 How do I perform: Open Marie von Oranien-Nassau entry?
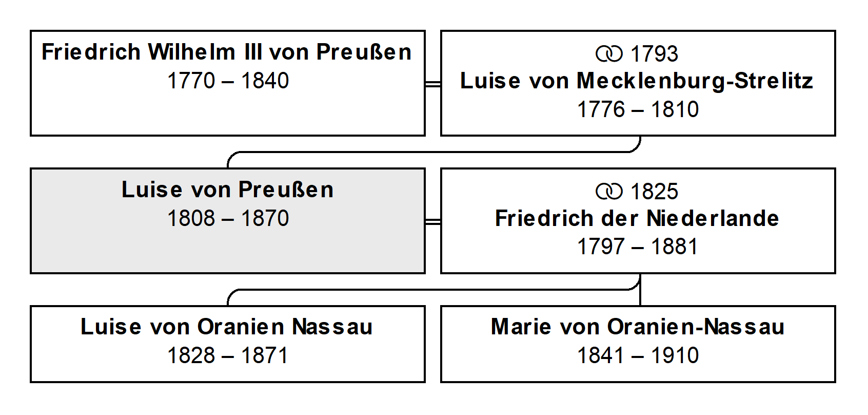[638, 344]
